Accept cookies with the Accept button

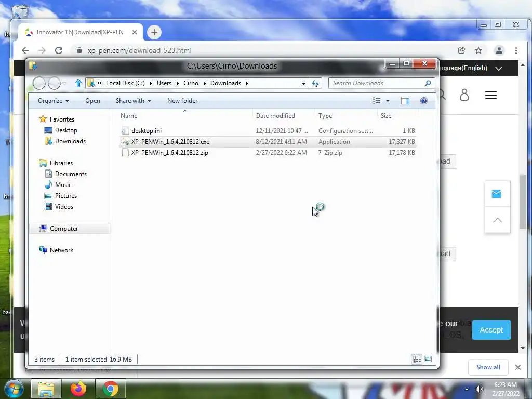click(x=491, y=330)
